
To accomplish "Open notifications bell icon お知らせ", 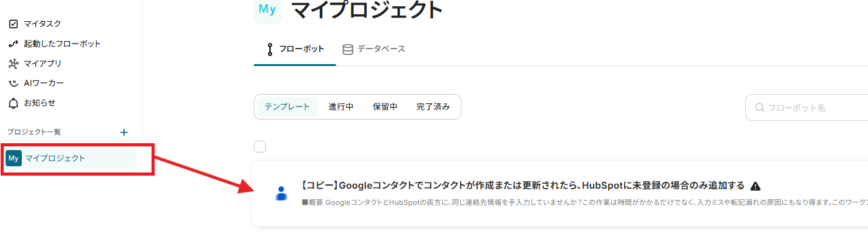I will click(x=14, y=103).
